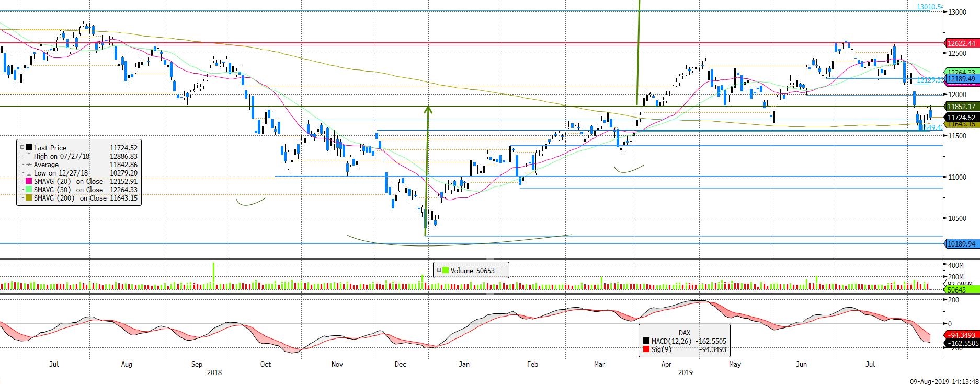Viewport: 980px width, 386px height.
Task: Click the black 11724.52 last price tag
Action: 961,118
